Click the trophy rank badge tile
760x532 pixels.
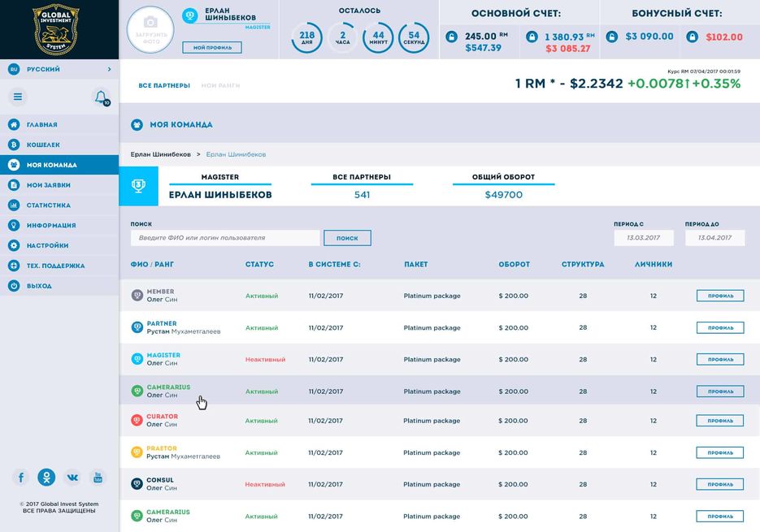tap(139, 186)
